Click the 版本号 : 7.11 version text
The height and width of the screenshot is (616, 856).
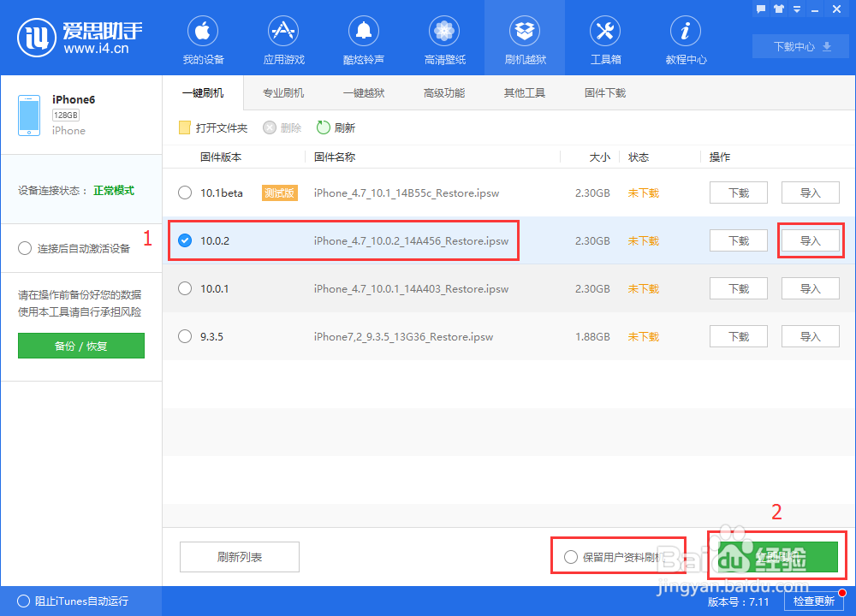[738, 601]
